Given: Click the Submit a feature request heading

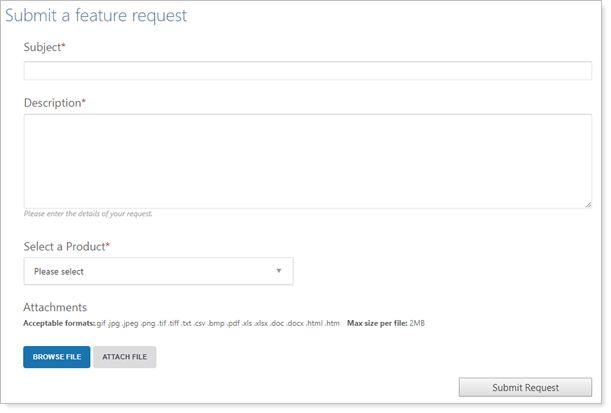Looking at the screenshot, I should 97,16.
